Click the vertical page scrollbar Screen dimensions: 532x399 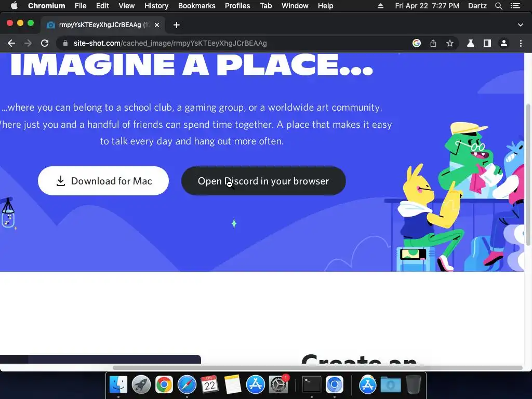[x=528, y=175]
